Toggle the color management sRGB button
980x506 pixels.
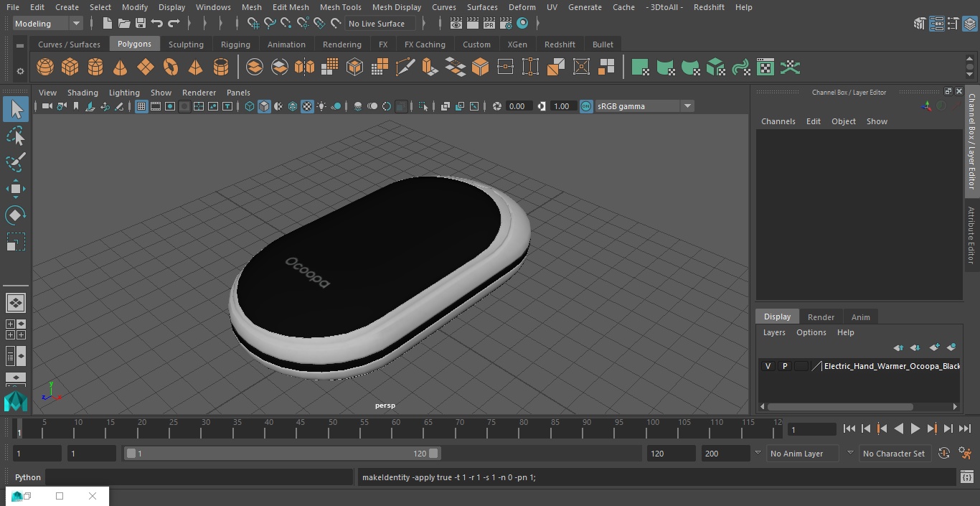[x=586, y=106]
